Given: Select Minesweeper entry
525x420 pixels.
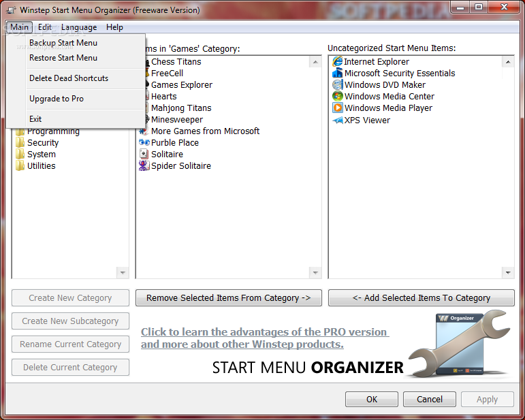Looking at the screenshot, I should pos(177,120).
